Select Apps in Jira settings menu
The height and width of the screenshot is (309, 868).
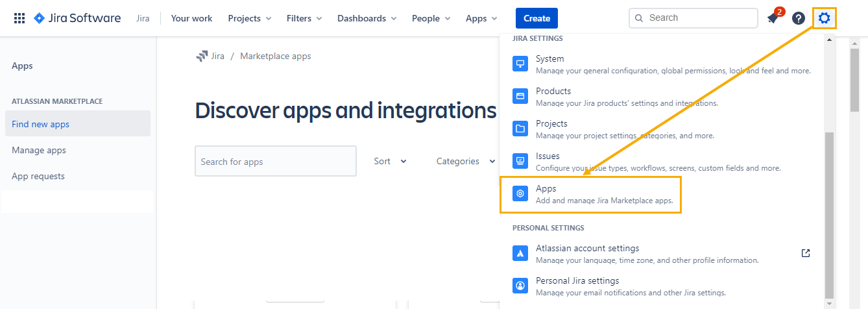point(590,194)
